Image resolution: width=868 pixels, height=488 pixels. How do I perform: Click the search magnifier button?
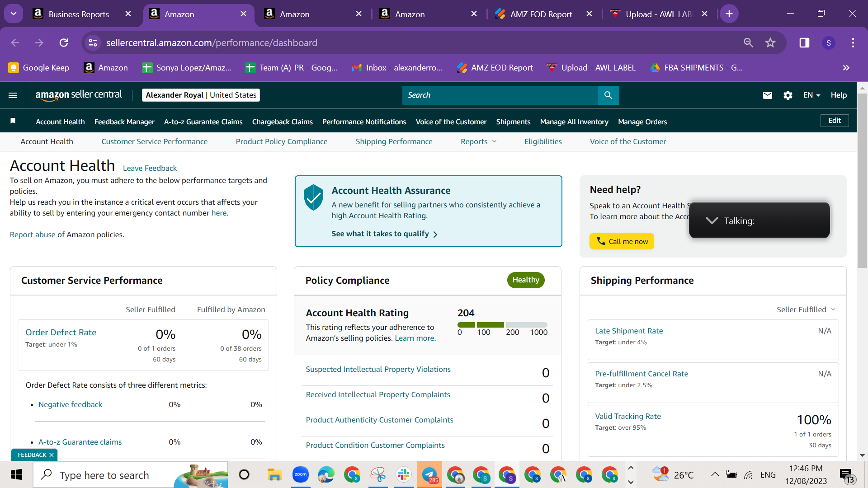click(x=608, y=95)
